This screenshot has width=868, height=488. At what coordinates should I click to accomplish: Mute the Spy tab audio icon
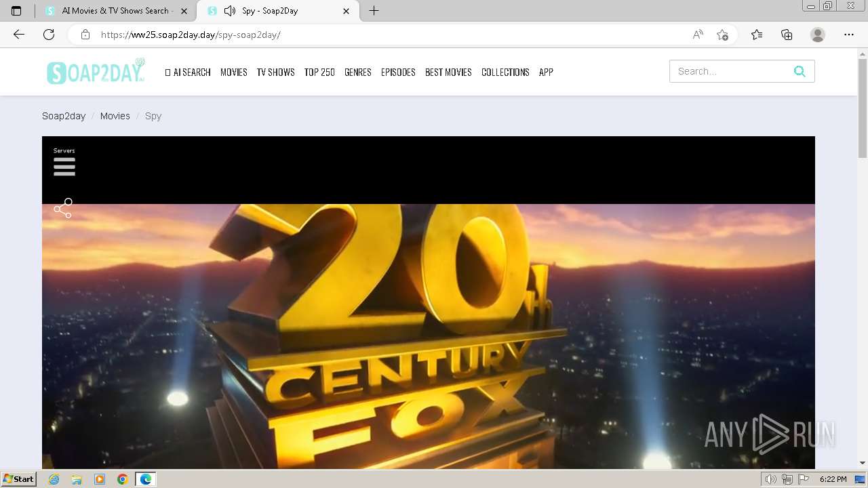[x=230, y=11]
